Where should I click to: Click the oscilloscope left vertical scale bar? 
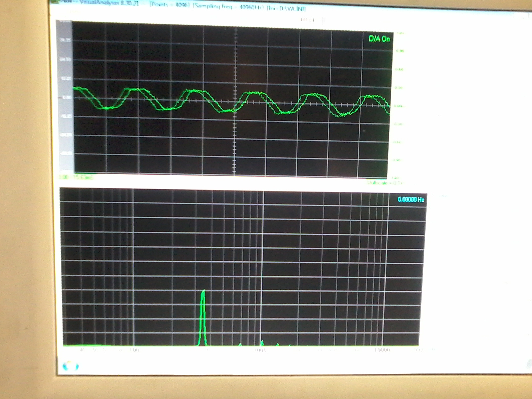tap(65, 96)
